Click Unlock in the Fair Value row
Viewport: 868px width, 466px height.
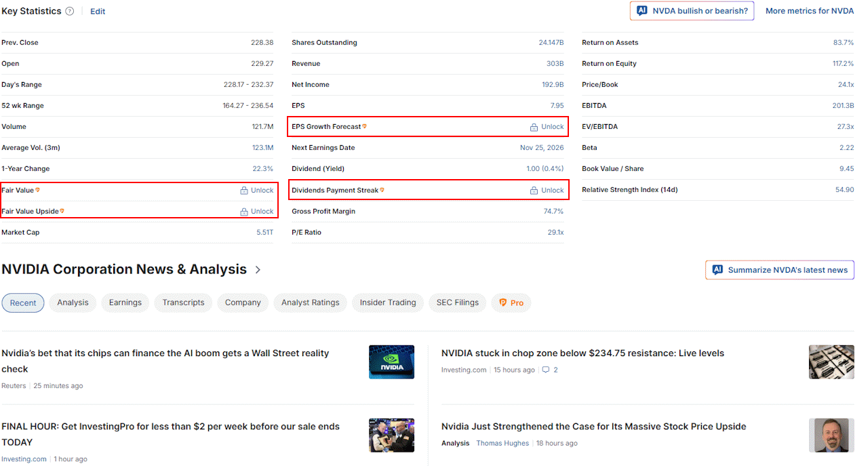[262, 191]
